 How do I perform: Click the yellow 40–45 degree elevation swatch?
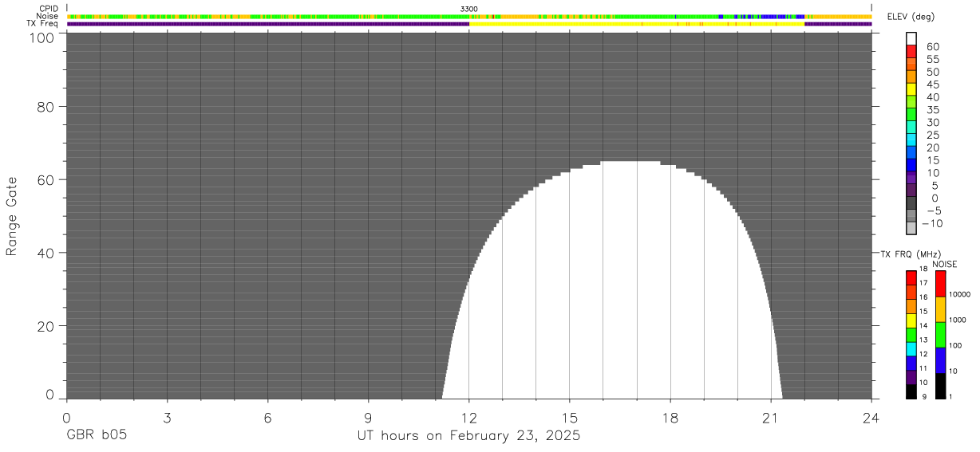pyautogui.click(x=911, y=88)
